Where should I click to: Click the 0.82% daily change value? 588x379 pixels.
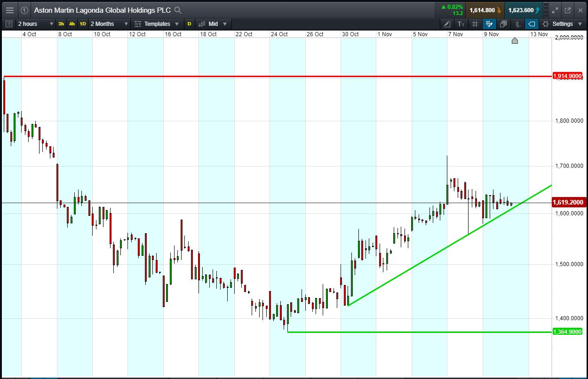(455, 7)
